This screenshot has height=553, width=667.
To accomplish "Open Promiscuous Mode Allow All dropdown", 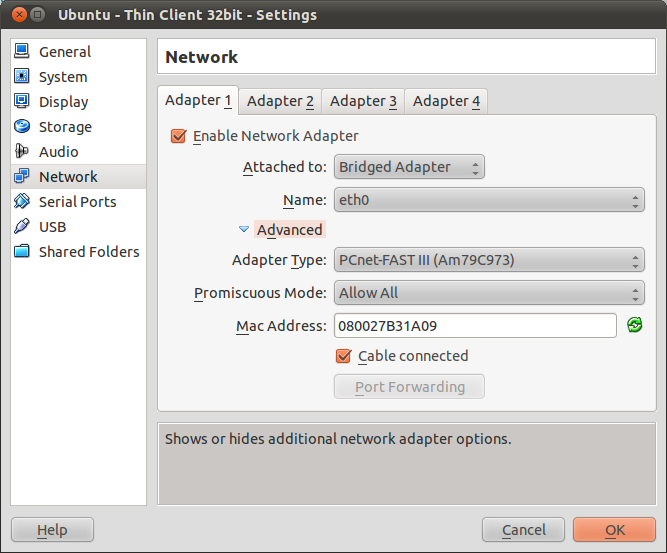I will tap(489, 293).
